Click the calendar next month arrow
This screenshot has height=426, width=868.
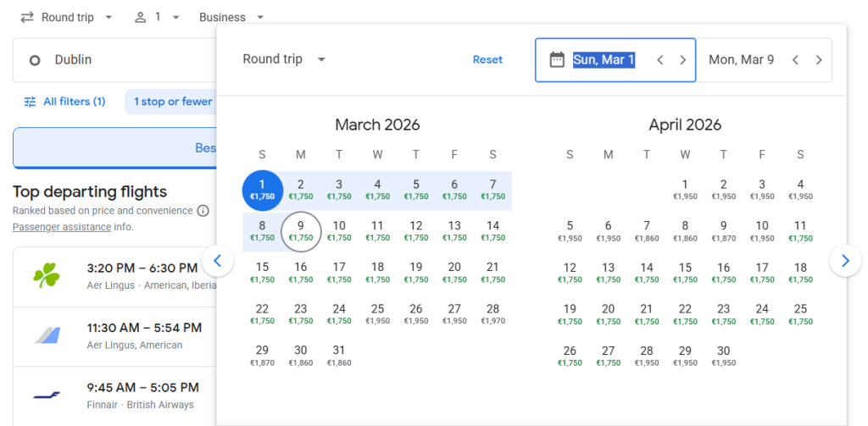coord(845,261)
